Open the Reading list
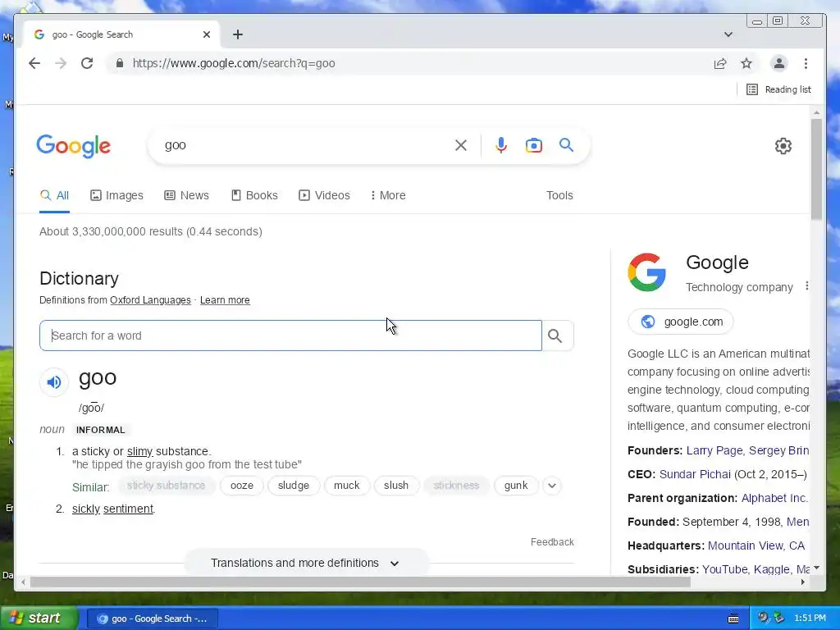This screenshot has height=630, width=840. (779, 89)
